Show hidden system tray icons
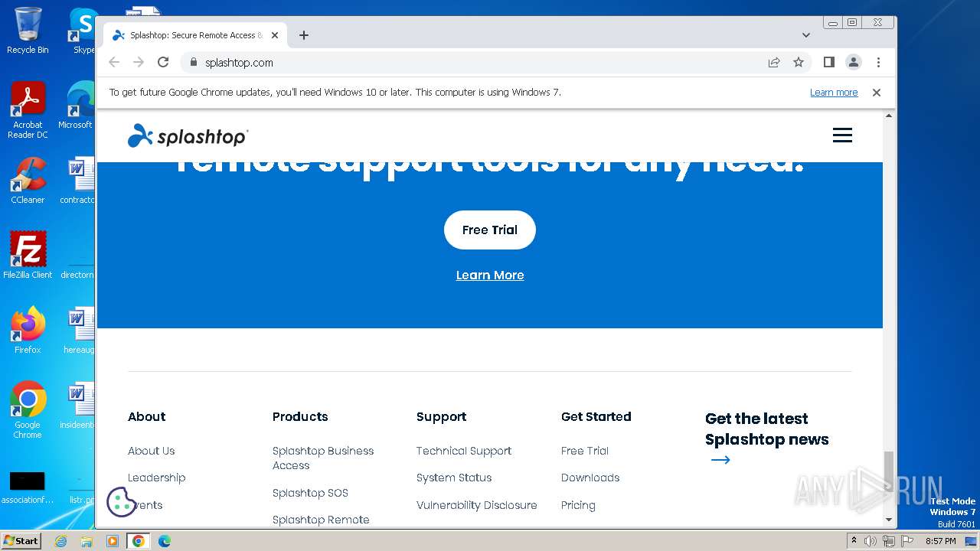This screenshot has width=980, height=551. (x=854, y=541)
